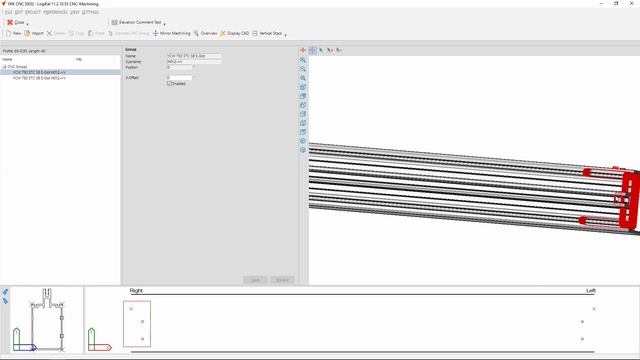Select the first highlighted CNC group row
The height and width of the screenshot is (360, 640).
pyautogui.click(x=60, y=72)
